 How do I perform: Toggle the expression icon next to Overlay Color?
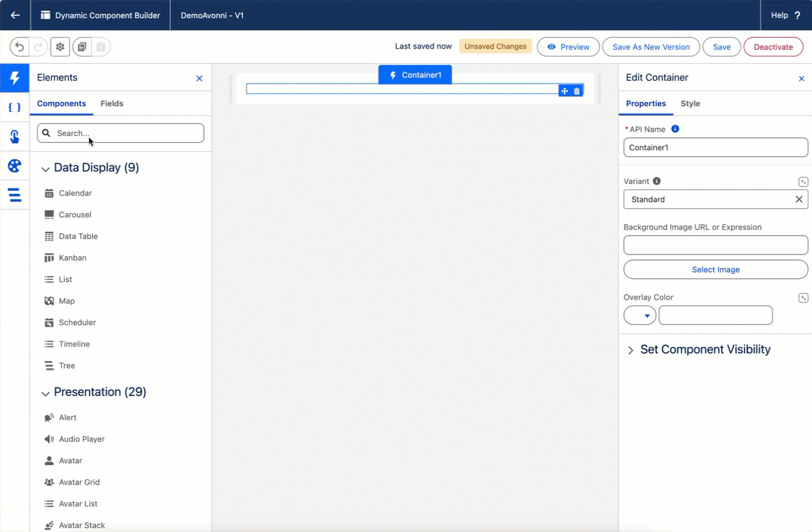click(x=803, y=298)
